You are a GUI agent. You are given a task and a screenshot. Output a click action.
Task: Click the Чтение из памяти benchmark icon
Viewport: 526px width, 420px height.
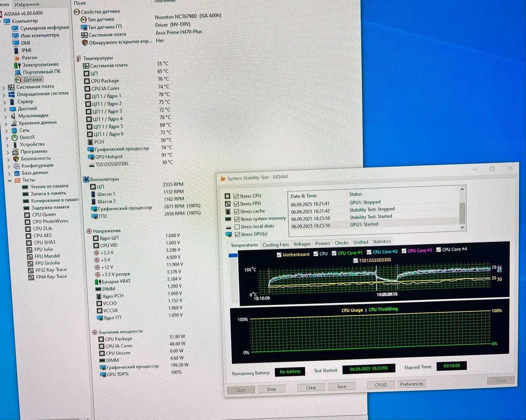pyautogui.click(x=25, y=187)
